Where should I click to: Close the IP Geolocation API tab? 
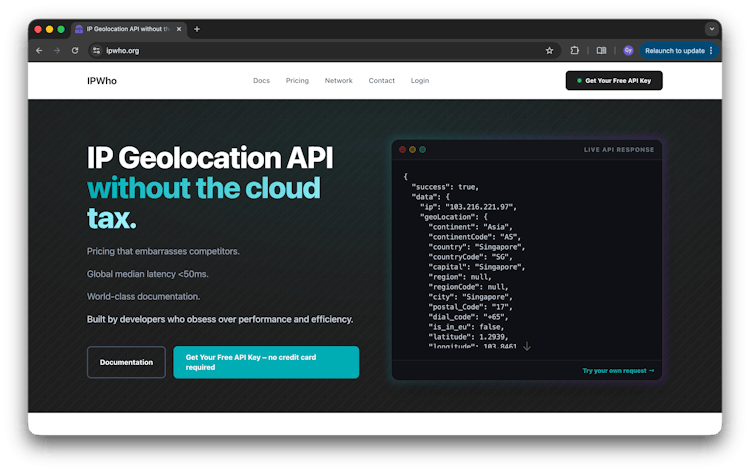click(x=180, y=29)
